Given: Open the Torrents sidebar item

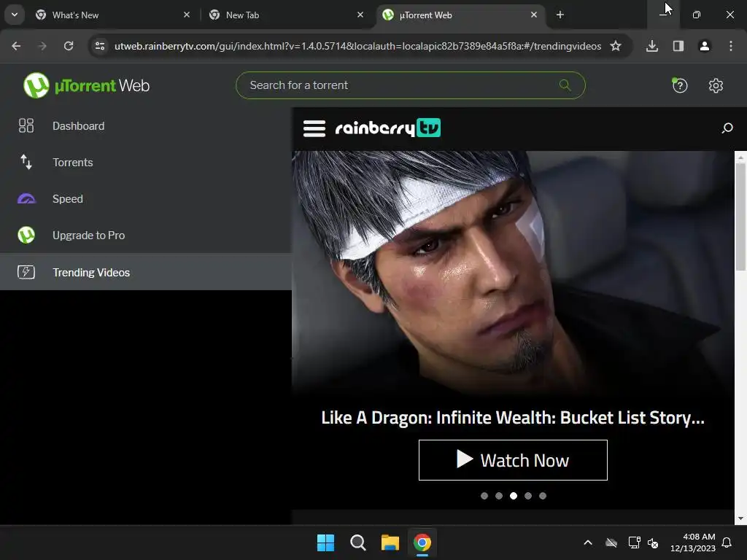Looking at the screenshot, I should point(145,163).
